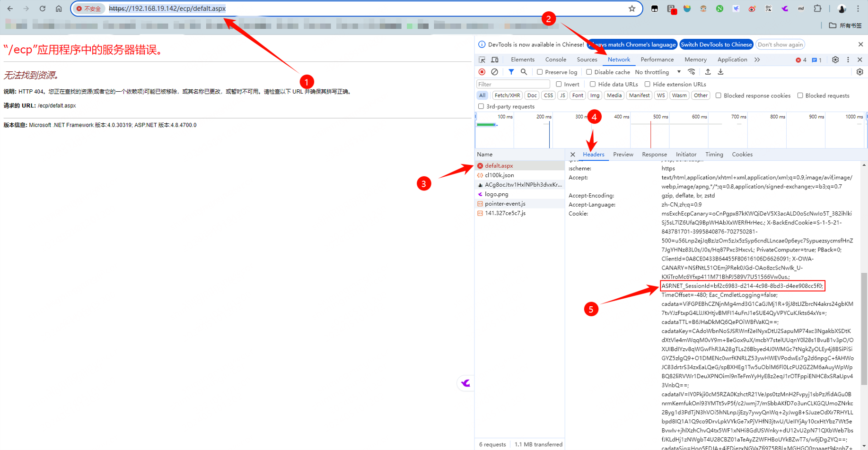868x450 pixels.
Task: Expand more DevTools tabs chevron
Action: [757, 60]
